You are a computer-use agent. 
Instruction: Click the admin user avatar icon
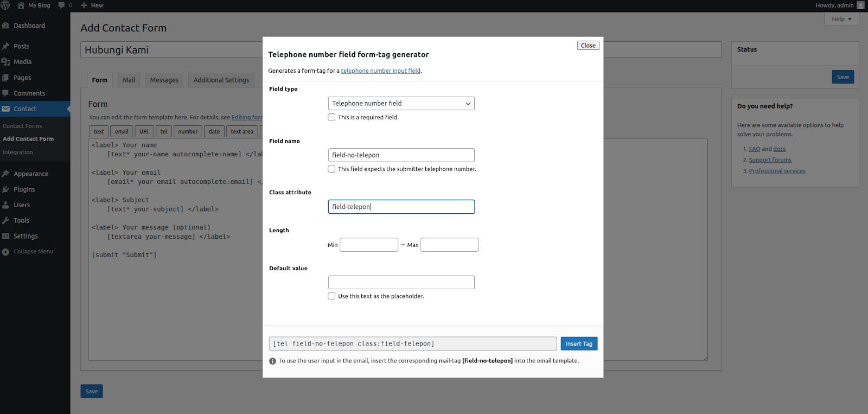pos(860,5)
